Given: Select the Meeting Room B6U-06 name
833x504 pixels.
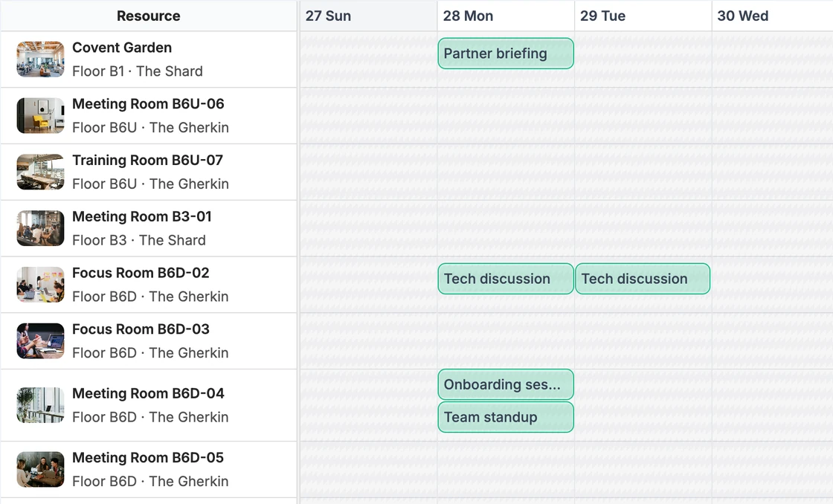Looking at the screenshot, I should pyautogui.click(x=148, y=103).
